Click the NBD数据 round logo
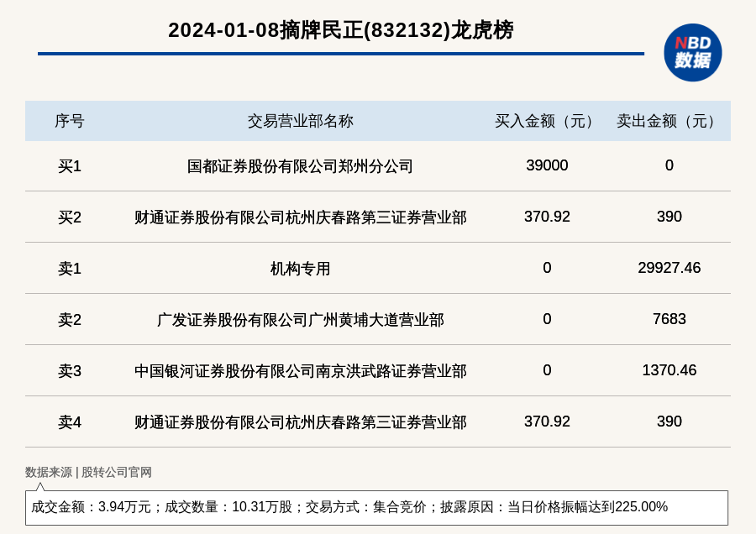 pyautogui.click(x=692, y=53)
